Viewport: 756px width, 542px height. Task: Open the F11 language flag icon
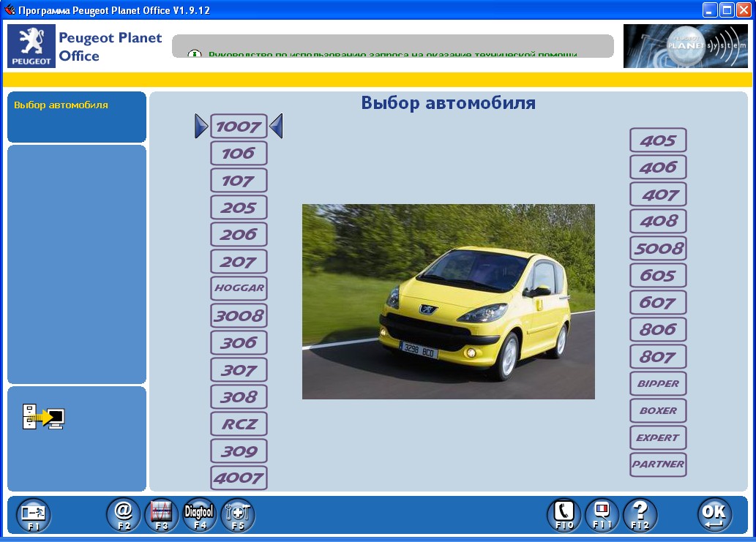tap(602, 515)
